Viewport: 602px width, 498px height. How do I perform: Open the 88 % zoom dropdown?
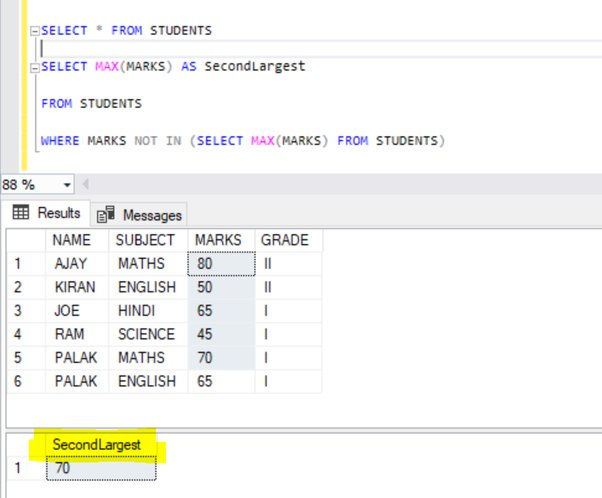pyautogui.click(x=67, y=185)
